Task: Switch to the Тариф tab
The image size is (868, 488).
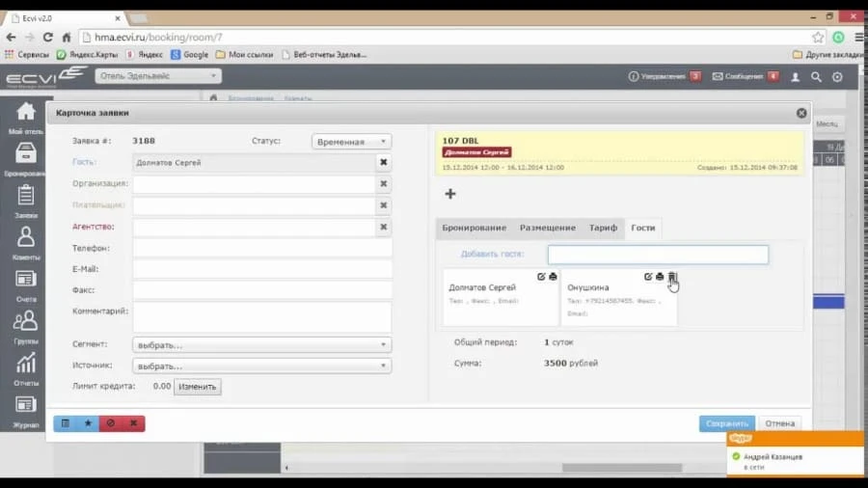Action: pyautogui.click(x=603, y=228)
